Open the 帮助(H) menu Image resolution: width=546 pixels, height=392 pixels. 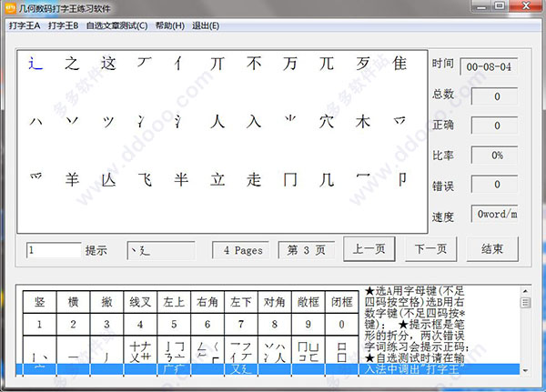click(169, 25)
